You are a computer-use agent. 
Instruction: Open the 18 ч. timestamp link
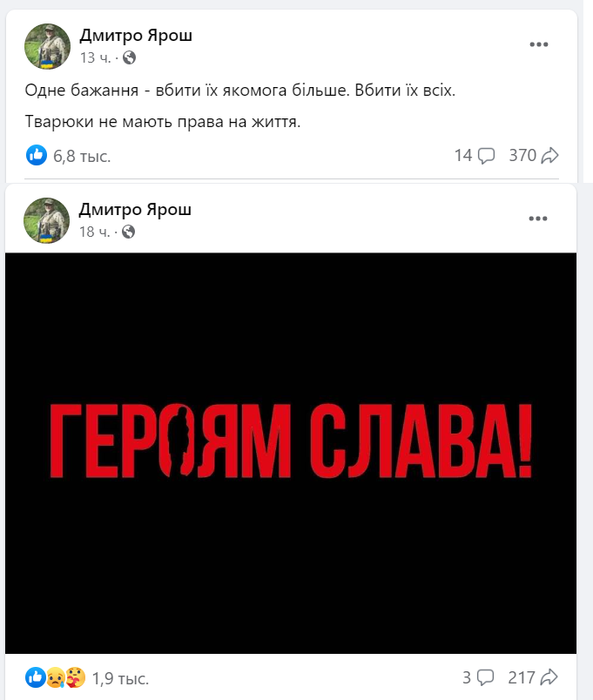(95, 232)
